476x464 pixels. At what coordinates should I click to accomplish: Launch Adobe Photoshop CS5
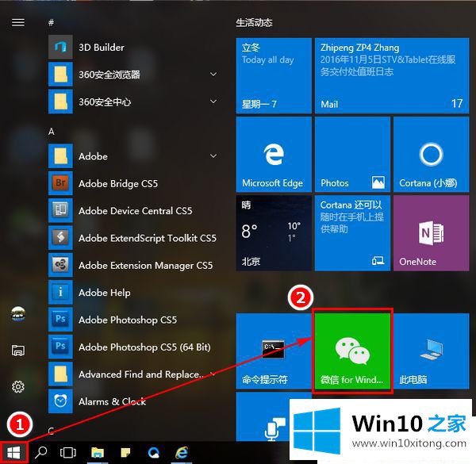click(133, 319)
